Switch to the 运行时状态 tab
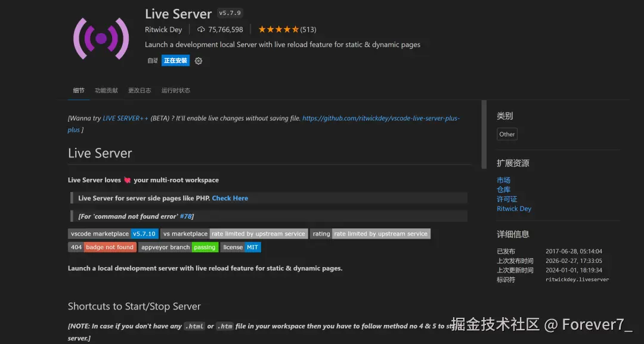644x344 pixels. click(176, 90)
